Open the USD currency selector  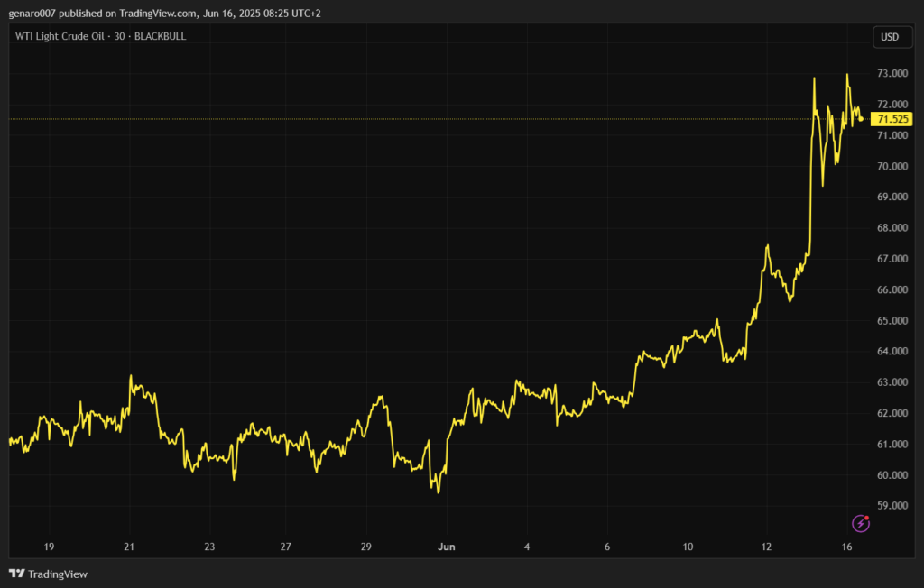(890, 37)
